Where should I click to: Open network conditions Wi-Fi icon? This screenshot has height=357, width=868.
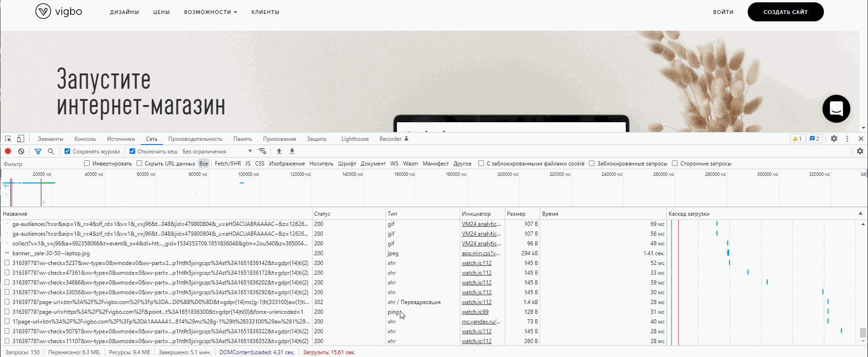[262, 152]
